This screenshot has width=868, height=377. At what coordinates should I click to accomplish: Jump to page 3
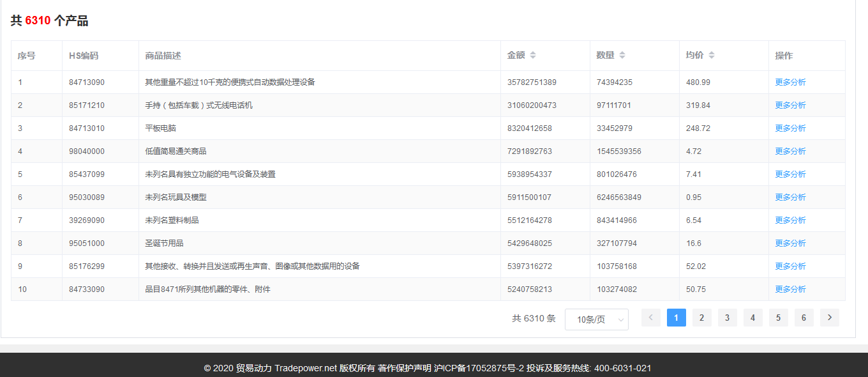[x=728, y=318]
